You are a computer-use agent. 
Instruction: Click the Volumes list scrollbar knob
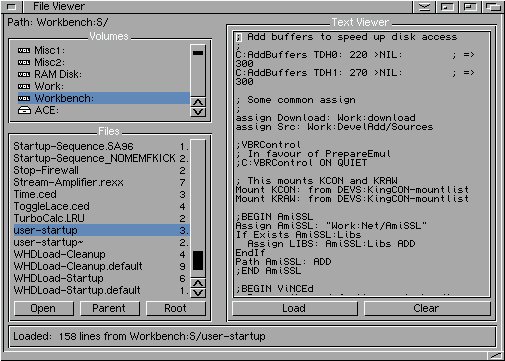198,53
